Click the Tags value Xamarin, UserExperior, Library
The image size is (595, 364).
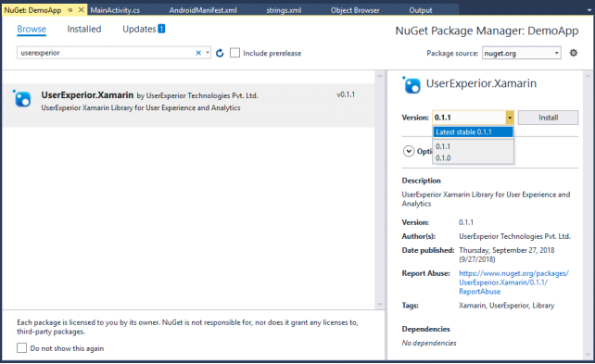[507, 306]
